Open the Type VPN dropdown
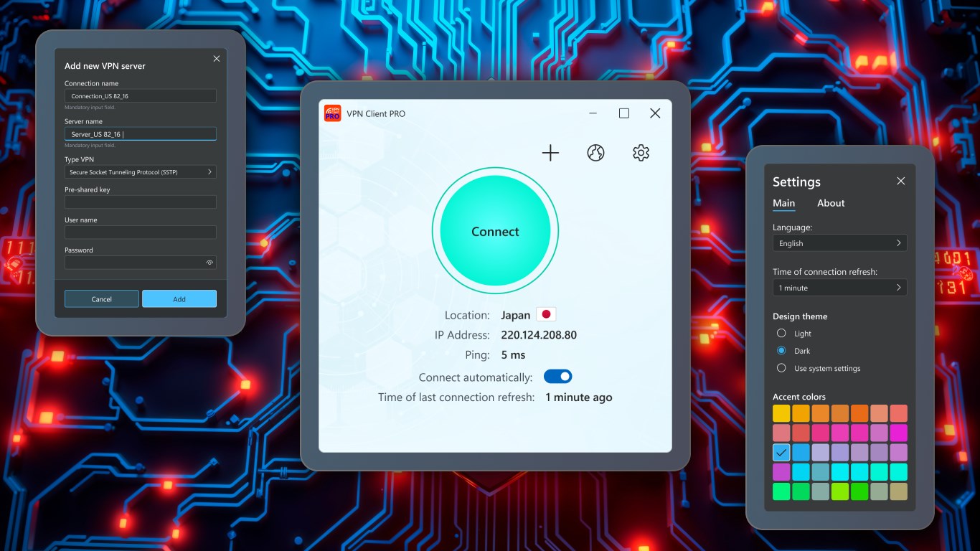 (x=140, y=171)
